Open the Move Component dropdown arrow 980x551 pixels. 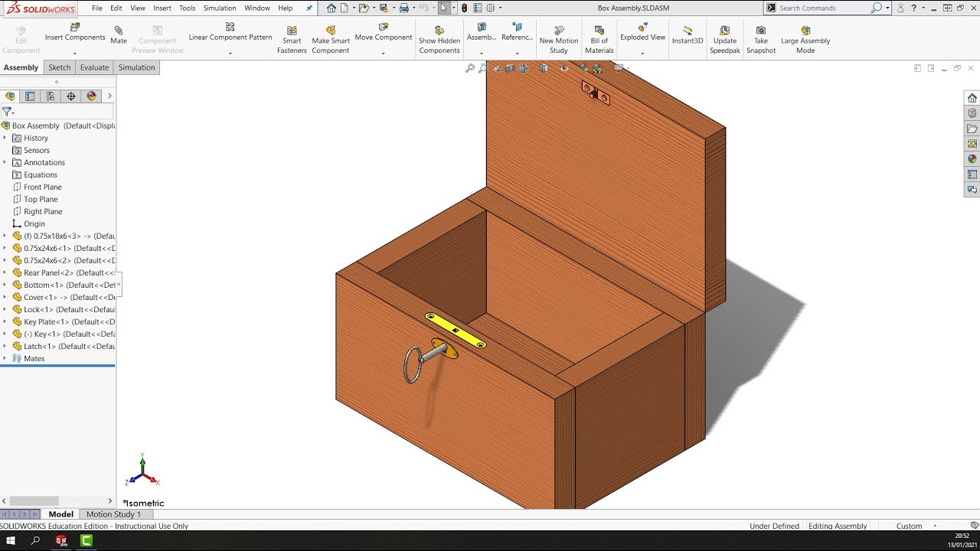(383, 53)
